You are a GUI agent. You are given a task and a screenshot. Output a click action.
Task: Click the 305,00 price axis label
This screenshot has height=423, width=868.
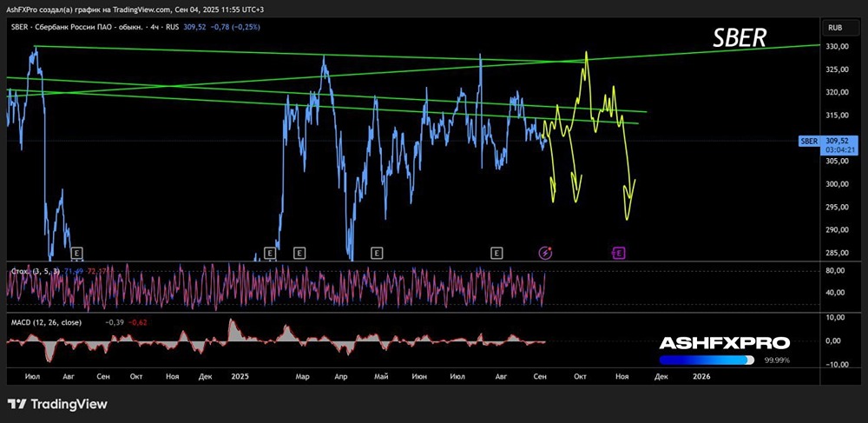pos(836,161)
